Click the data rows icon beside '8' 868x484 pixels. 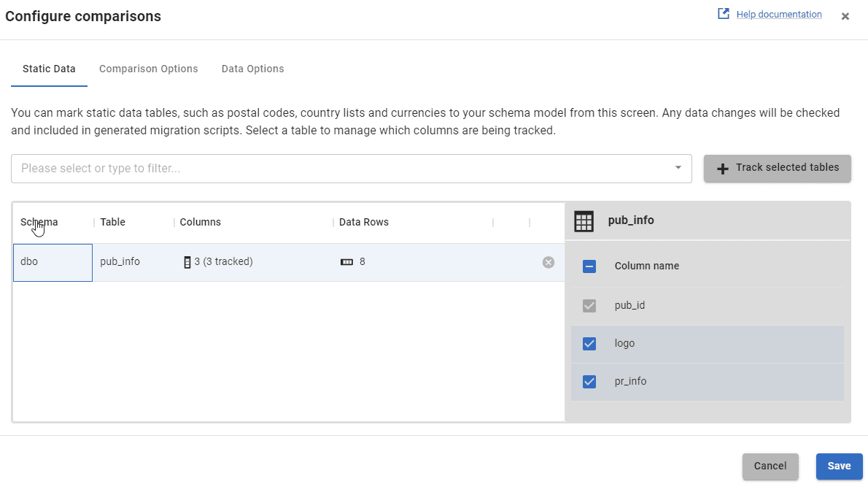(x=346, y=262)
